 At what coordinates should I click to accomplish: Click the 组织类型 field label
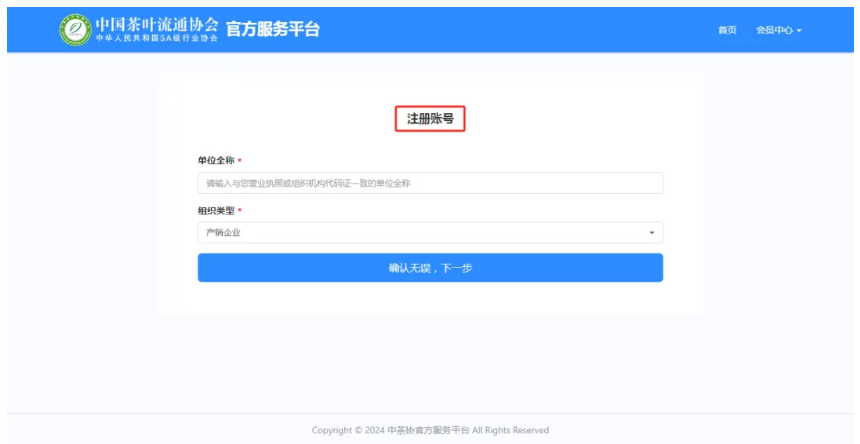[x=215, y=210]
